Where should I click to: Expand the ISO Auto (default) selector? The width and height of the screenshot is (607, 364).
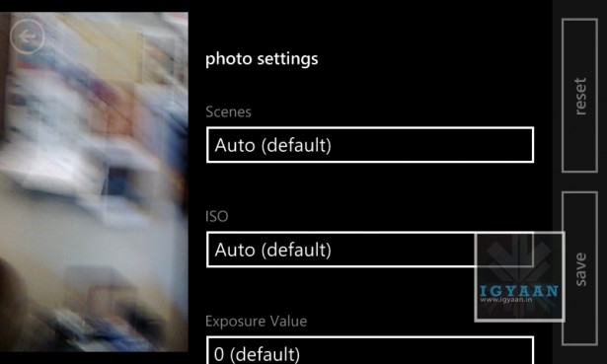coord(370,250)
